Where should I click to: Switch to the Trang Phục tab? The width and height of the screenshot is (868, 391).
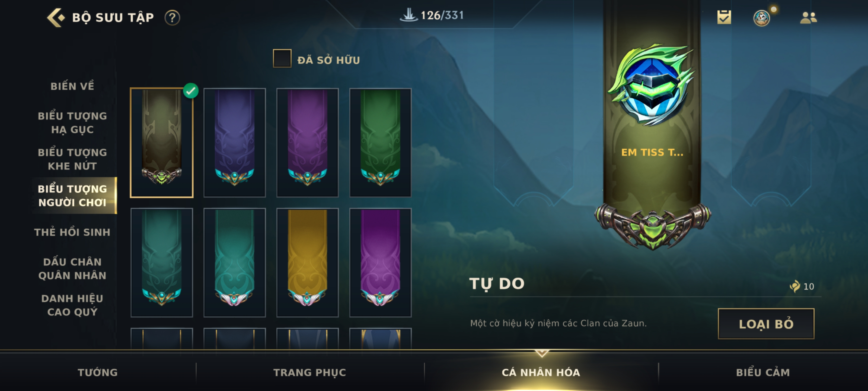tap(309, 373)
